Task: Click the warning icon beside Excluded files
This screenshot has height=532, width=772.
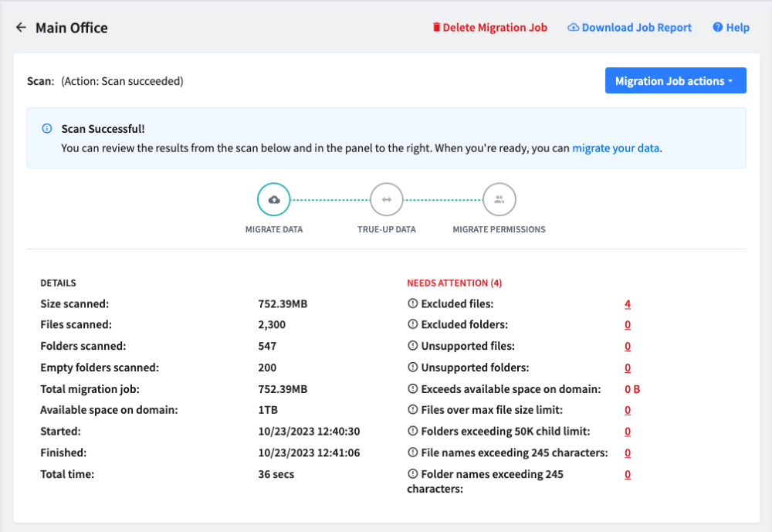Action: point(412,304)
